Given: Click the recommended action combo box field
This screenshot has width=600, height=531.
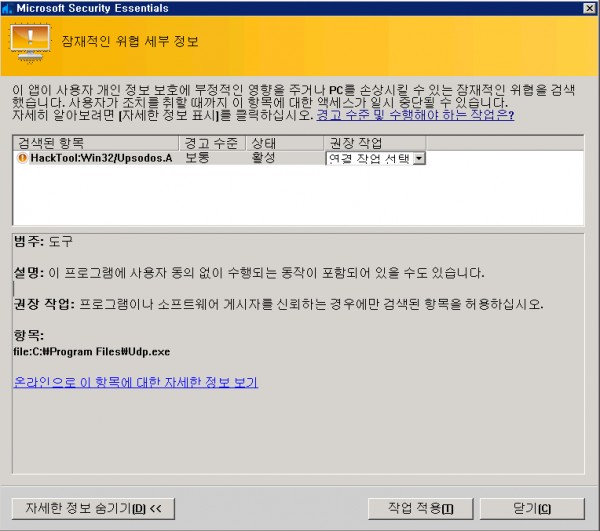Looking at the screenshot, I should (375, 158).
